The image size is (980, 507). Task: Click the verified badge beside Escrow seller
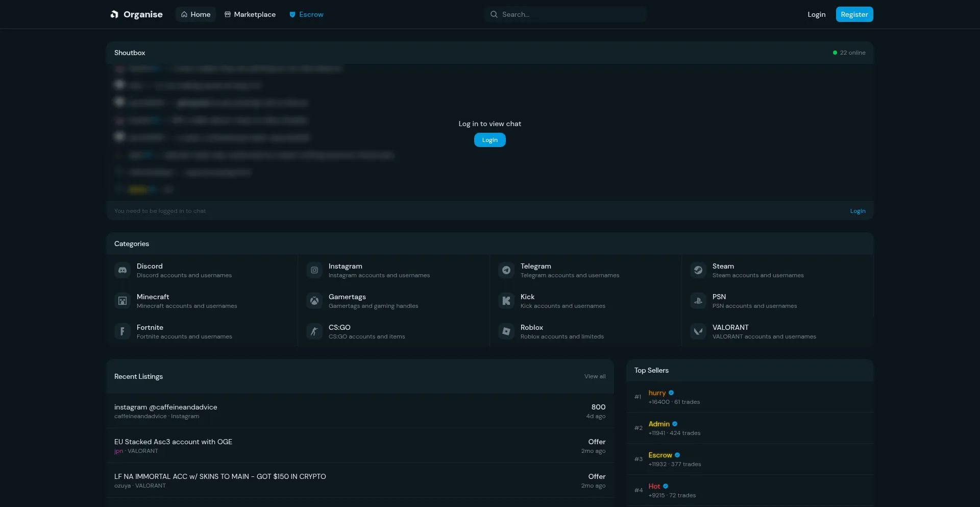677,455
